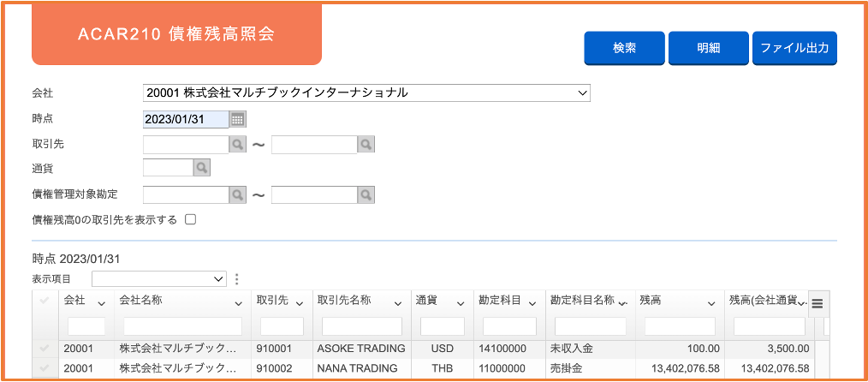Open lookup for first 債権管理対象勘定 field
The image size is (868, 382).
click(237, 194)
